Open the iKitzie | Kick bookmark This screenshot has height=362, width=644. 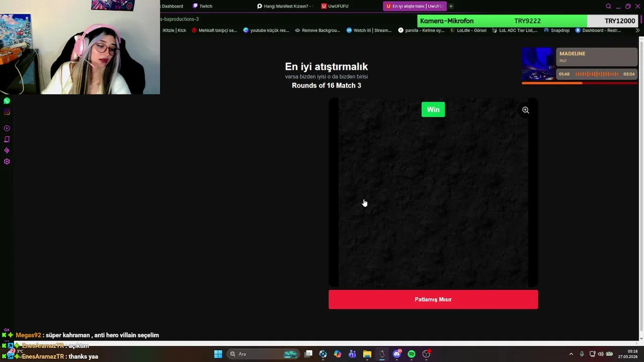coord(174,30)
